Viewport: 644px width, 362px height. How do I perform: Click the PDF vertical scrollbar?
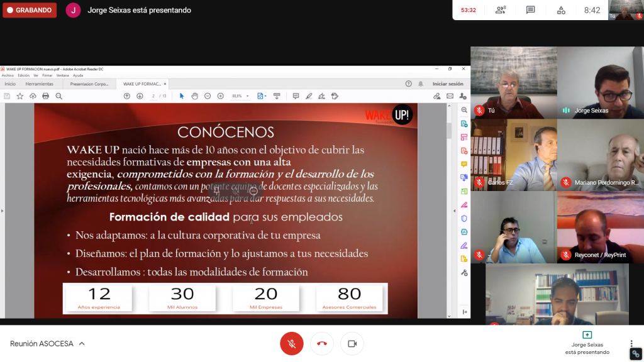pos(449,211)
